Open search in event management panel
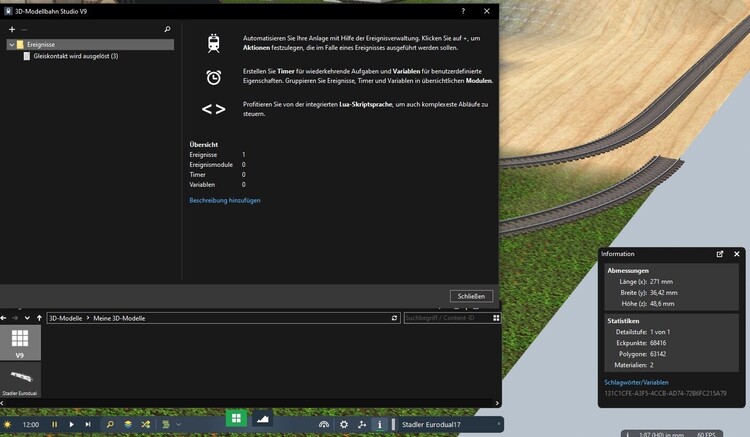Viewport: 750px width, 437px height. 167,30
